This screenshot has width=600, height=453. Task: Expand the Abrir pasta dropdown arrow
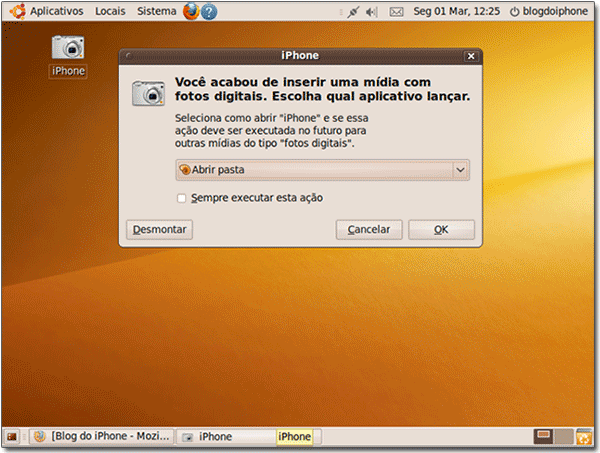tap(460, 169)
